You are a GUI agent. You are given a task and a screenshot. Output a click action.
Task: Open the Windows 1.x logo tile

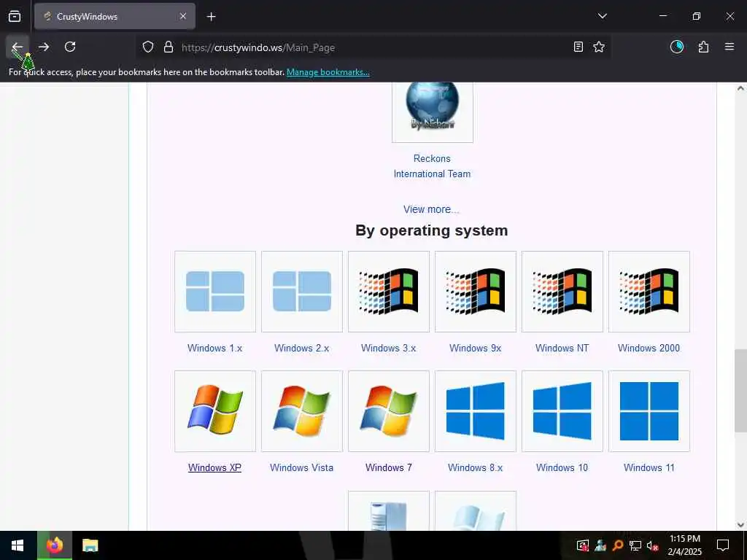(x=215, y=292)
